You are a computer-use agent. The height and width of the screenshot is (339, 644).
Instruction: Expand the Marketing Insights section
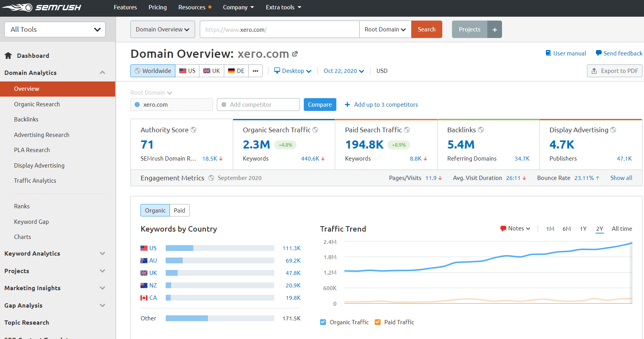(x=102, y=288)
